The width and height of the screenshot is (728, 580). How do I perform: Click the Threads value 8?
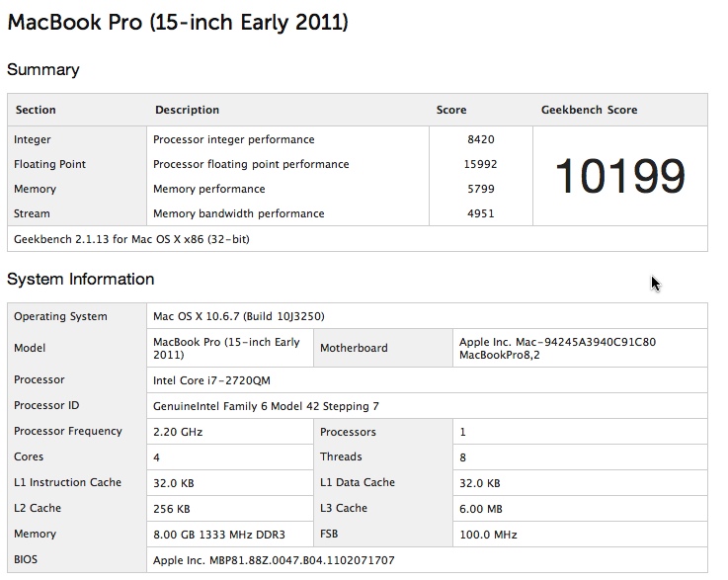pyautogui.click(x=462, y=457)
